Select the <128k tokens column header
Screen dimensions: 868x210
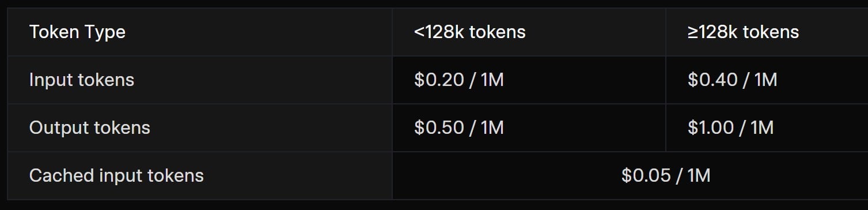click(469, 32)
